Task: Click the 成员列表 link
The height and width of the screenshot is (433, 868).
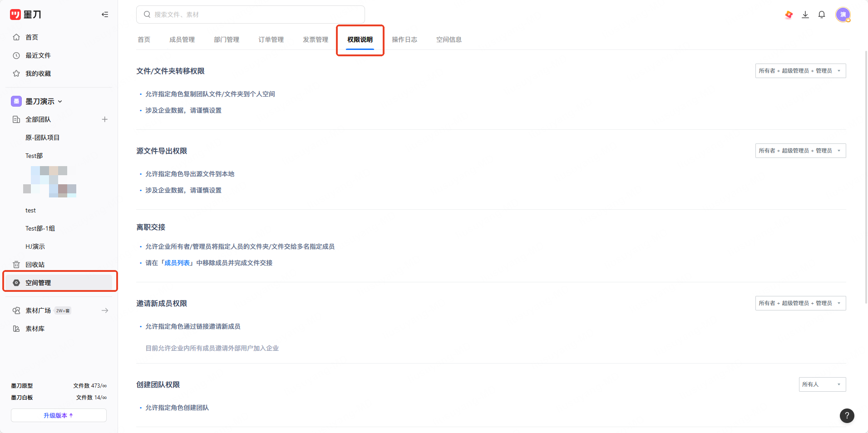Action: 177,263
